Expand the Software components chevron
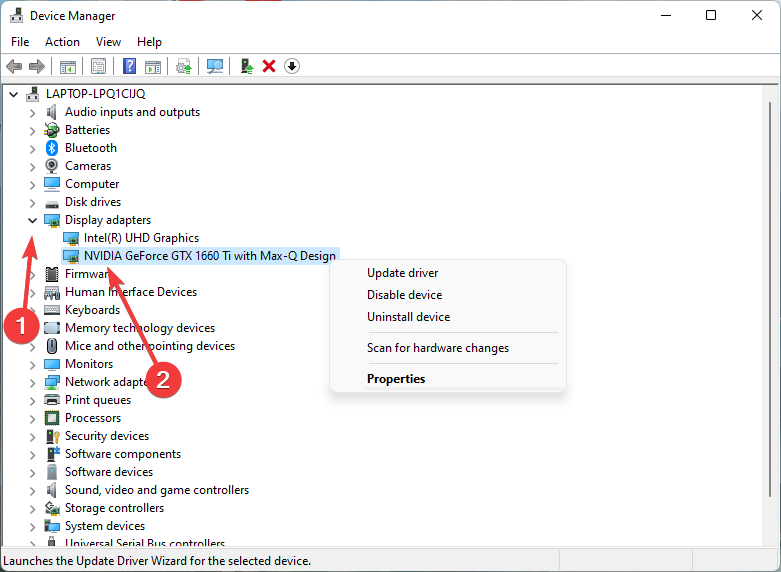Image resolution: width=781 pixels, height=572 pixels. click(x=32, y=455)
